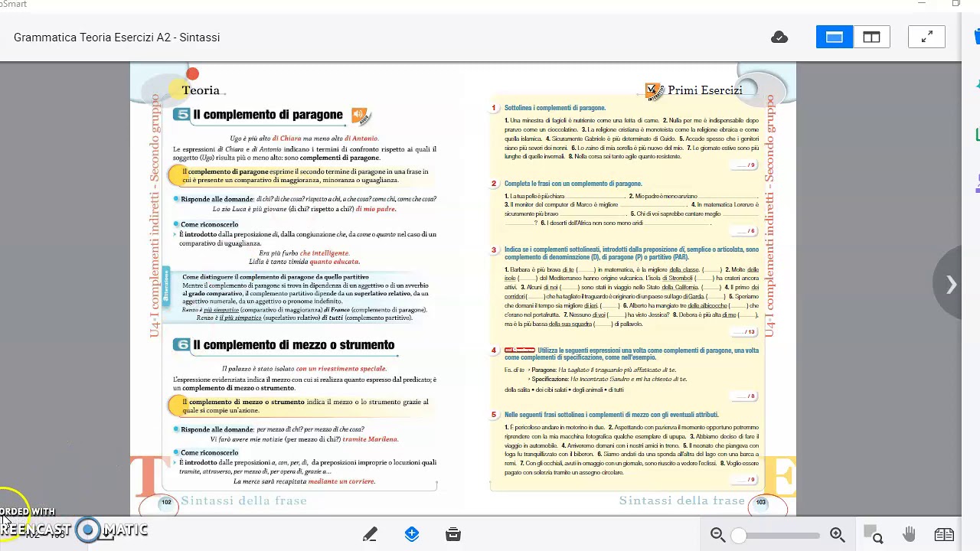
Task: Click 'Sintassi della frase' footer on page 102
Action: pyautogui.click(x=244, y=500)
